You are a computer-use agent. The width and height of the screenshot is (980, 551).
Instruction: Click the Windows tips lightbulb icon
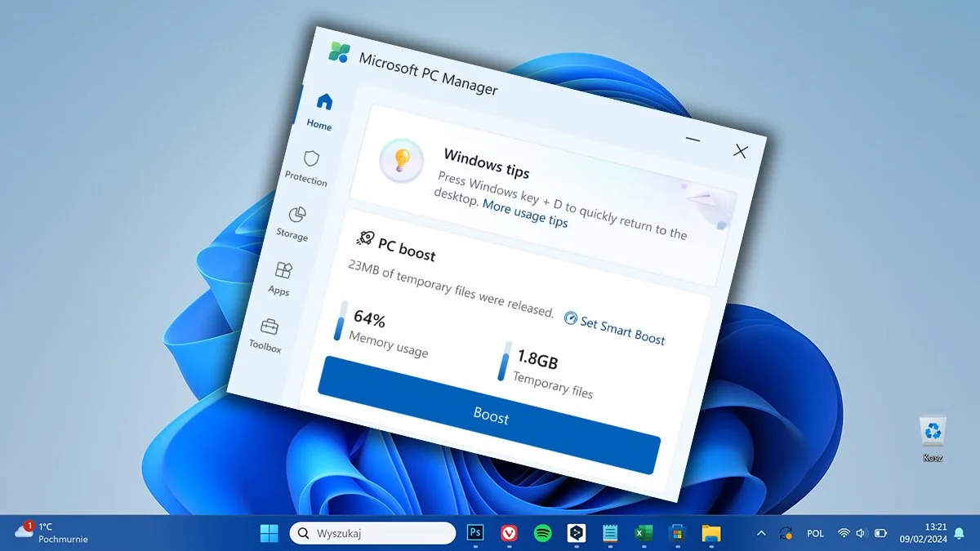pos(399,161)
